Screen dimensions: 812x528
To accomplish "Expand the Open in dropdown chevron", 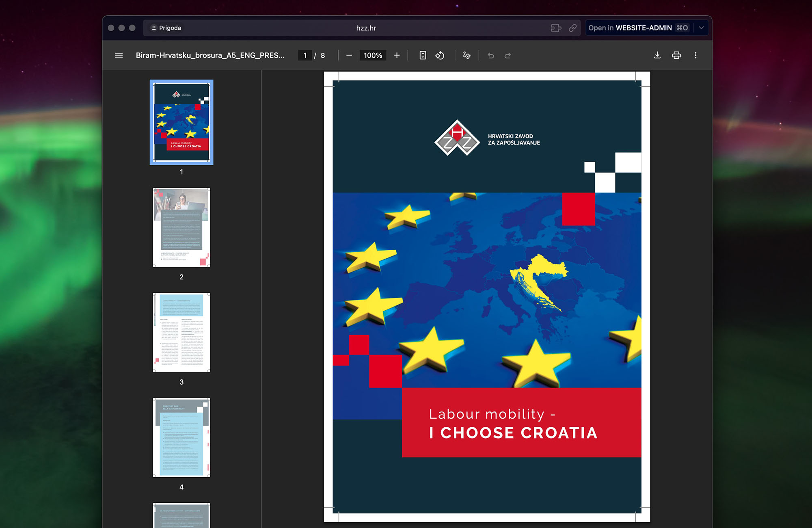I will coord(701,28).
